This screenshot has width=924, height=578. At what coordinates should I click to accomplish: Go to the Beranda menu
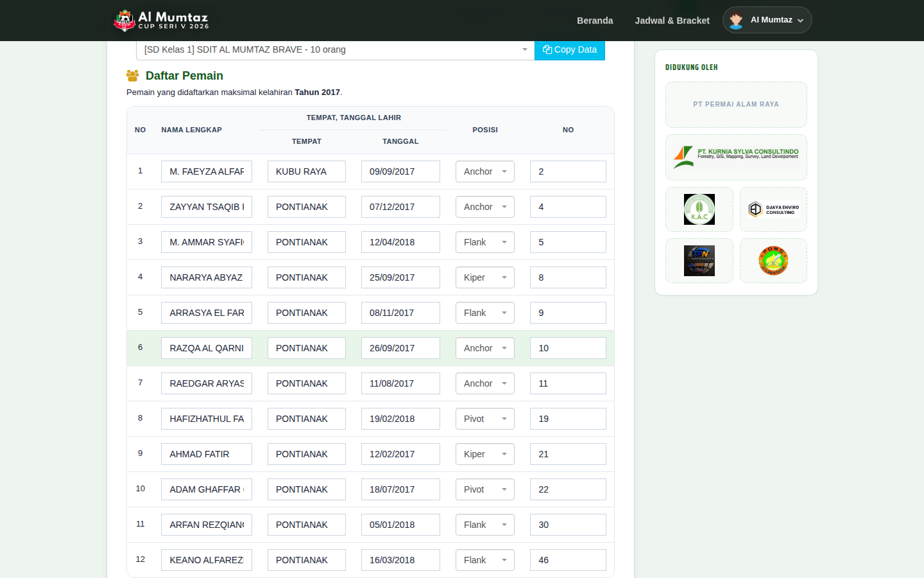(595, 21)
